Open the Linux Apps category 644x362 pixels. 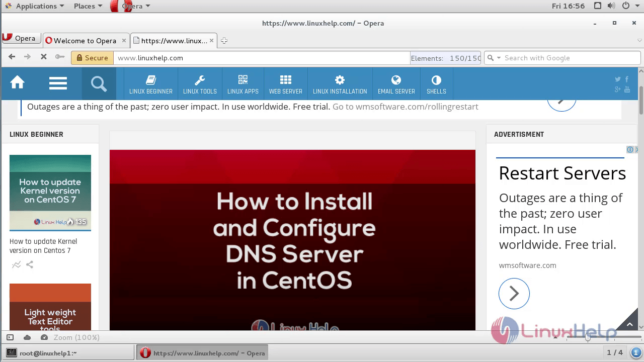point(243,84)
